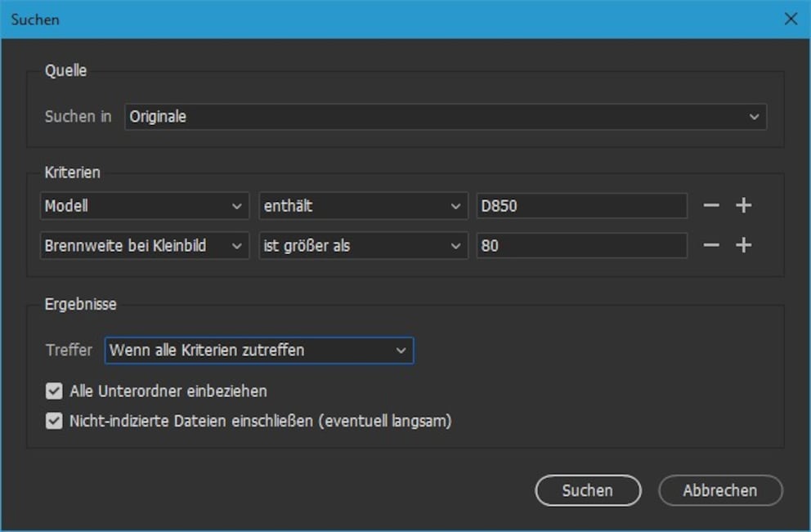
Task: Add criterion after the Modell row
Action: pos(744,206)
